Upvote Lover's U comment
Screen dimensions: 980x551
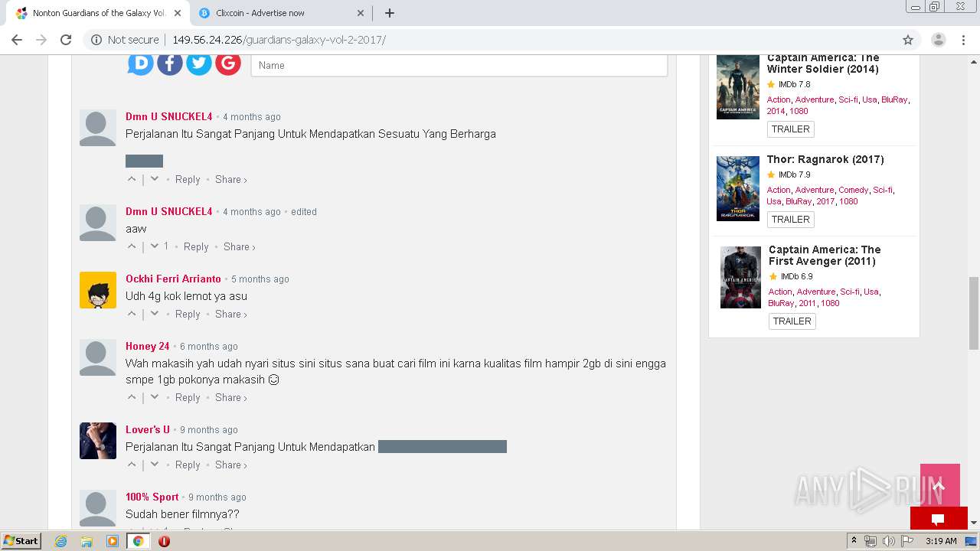tap(132, 465)
